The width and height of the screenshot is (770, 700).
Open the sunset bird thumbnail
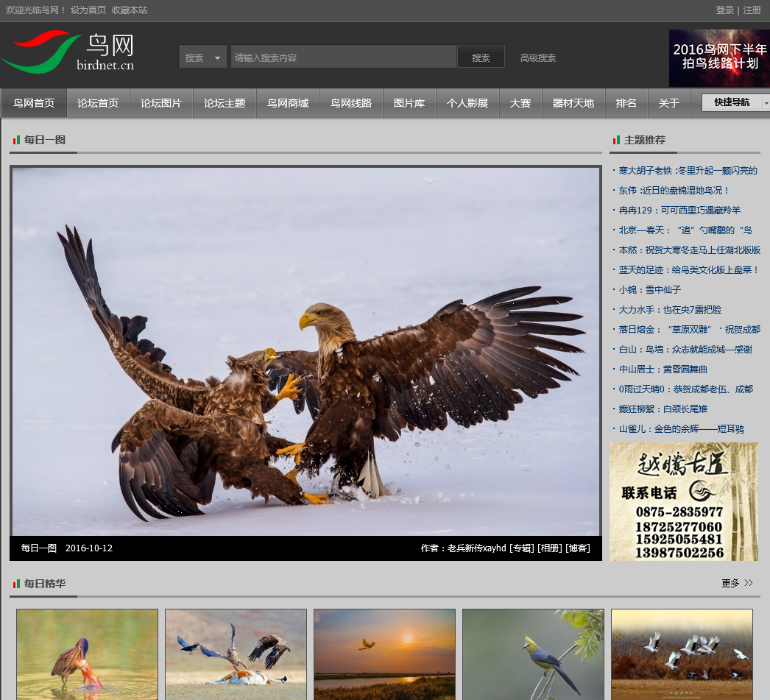click(384, 654)
